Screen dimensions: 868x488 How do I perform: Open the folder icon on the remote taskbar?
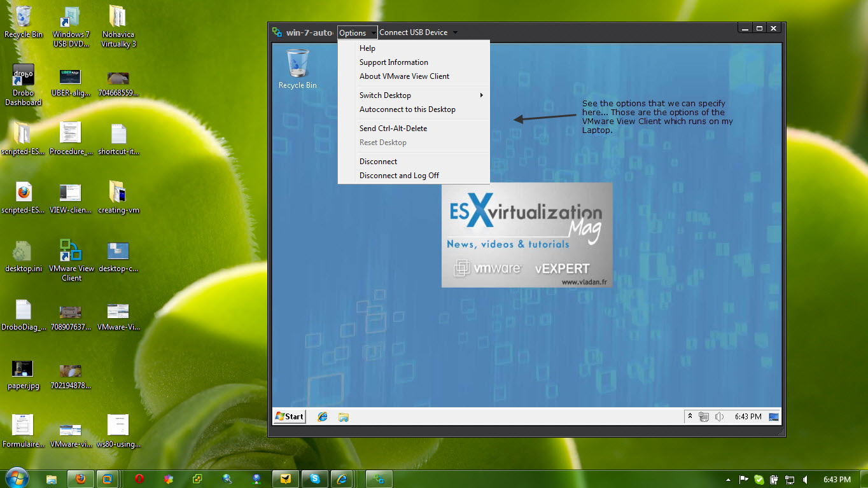pos(344,417)
